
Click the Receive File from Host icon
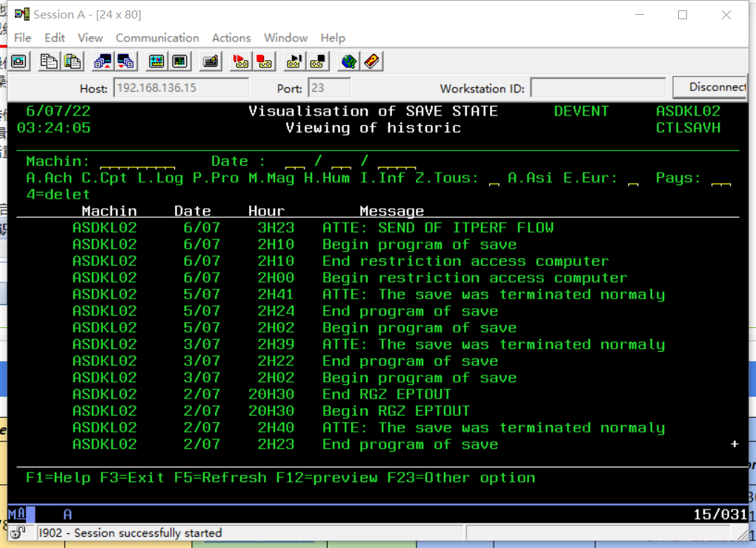(126, 61)
